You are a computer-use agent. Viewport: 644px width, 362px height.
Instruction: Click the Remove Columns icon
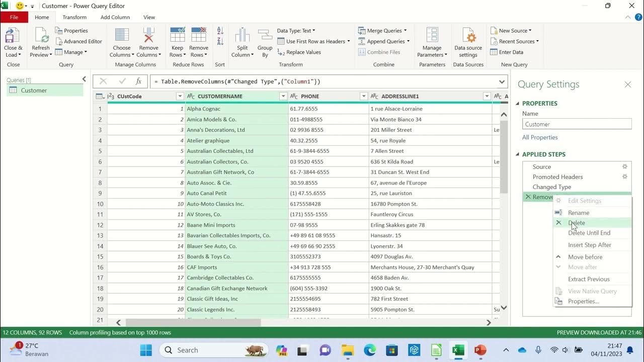[148, 35]
